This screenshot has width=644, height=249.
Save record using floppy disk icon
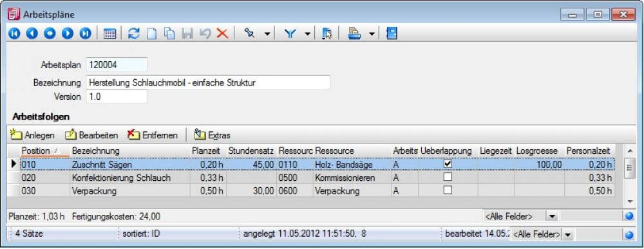[187, 33]
